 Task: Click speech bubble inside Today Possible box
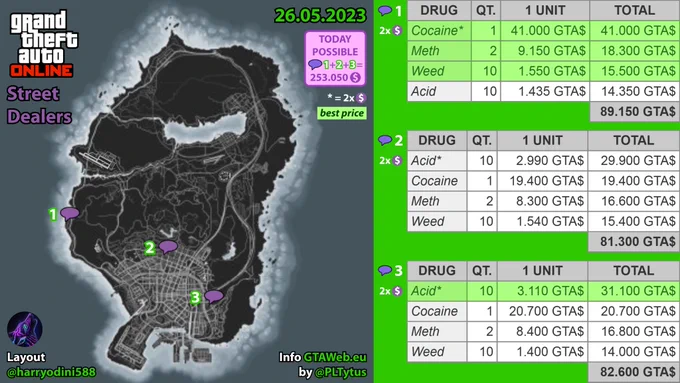click(x=315, y=65)
